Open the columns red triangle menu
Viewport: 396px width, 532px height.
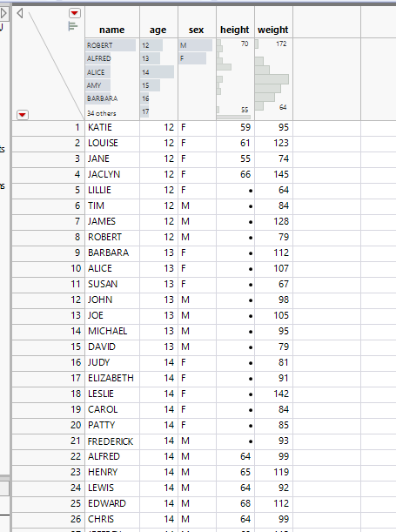tap(75, 13)
